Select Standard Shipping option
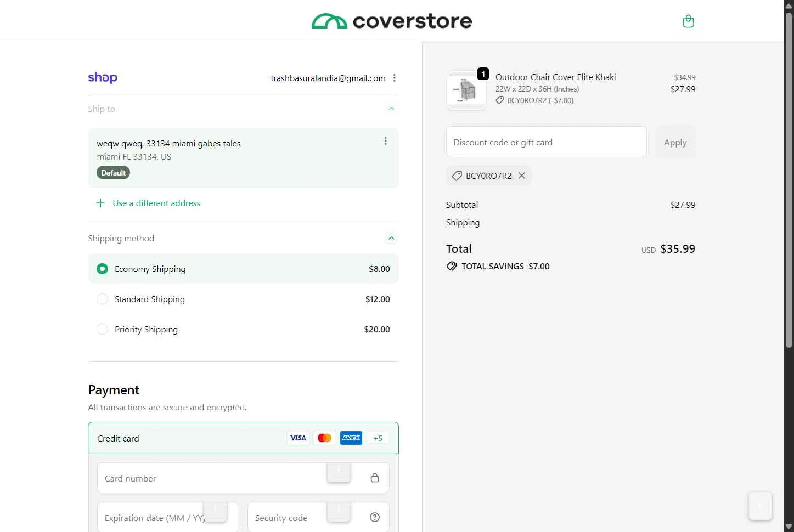 (243, 299)
